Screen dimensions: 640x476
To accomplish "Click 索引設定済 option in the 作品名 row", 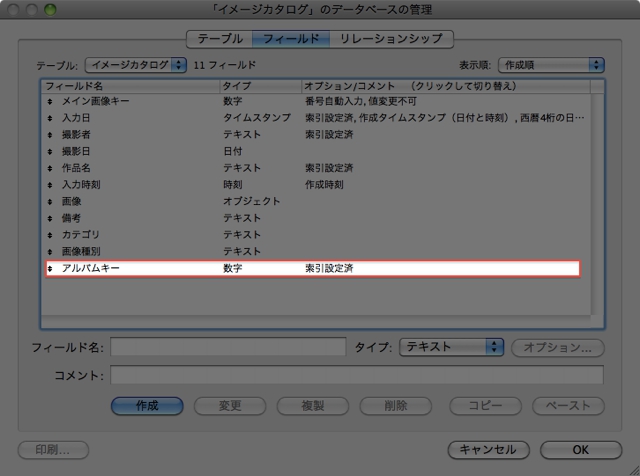I will 329,168.
